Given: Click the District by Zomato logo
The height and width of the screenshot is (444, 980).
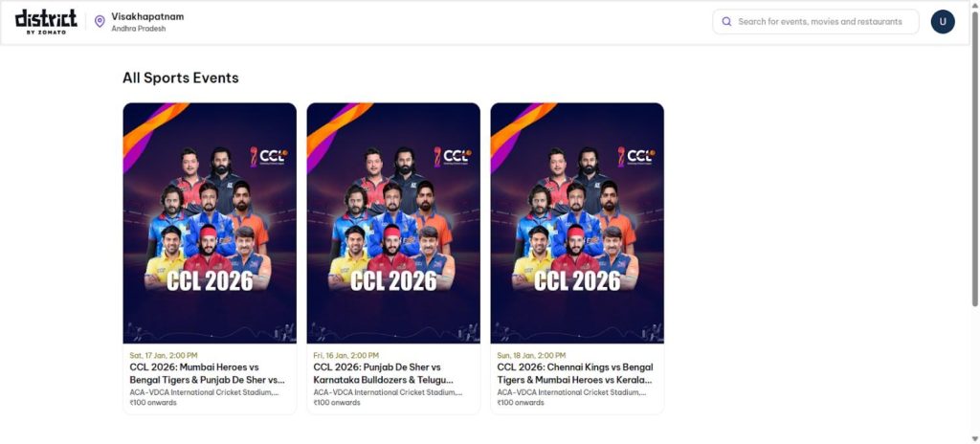Looking at the screenshot, I should click(x=46, y=21).
